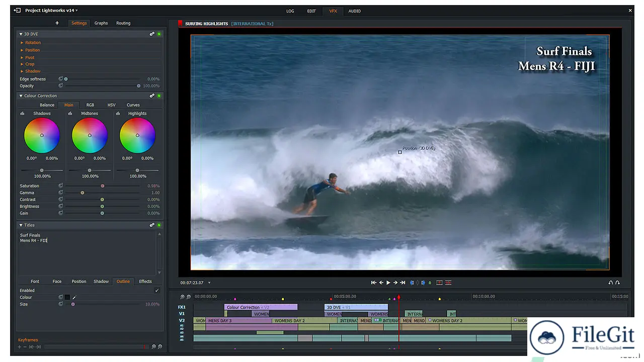Click the add effect plus icon
Viewport: 644px width, 362px height.
click(x=57, y=23)
